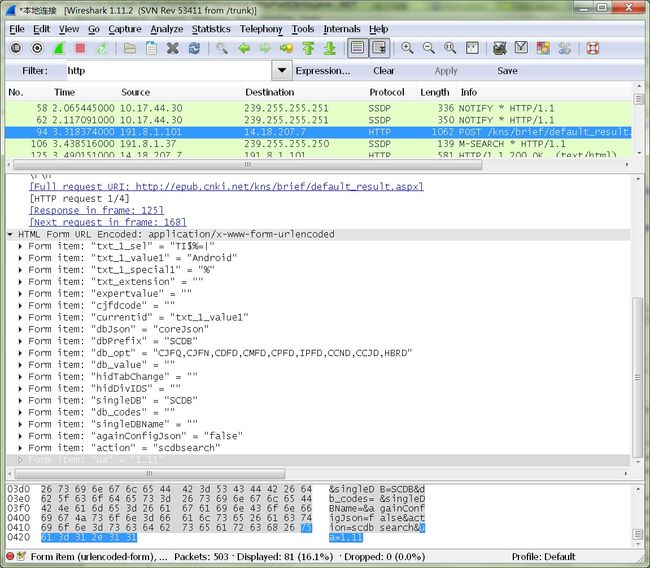This screenshot has height=568, width=650.
Task: Expand form item txt_1_value1 Android
Action: coord(20,258)
